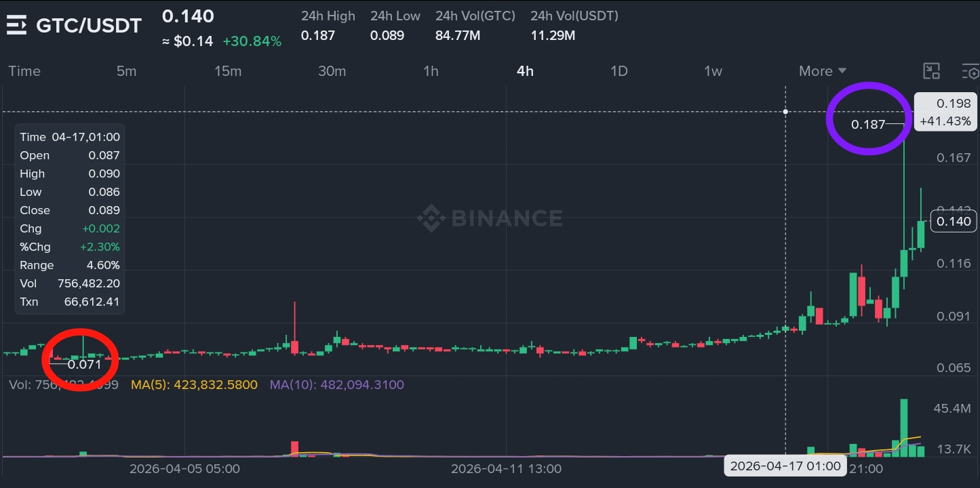The height and width of the screenshot is (488, 980).
Task: Tap the 24h Vol(GTC) label
Action: tap(475, 16)
